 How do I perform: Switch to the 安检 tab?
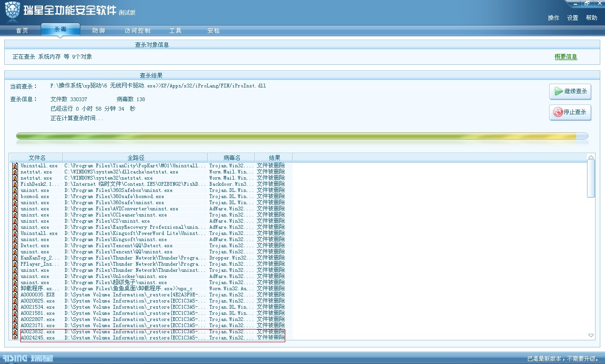[214, 31]
